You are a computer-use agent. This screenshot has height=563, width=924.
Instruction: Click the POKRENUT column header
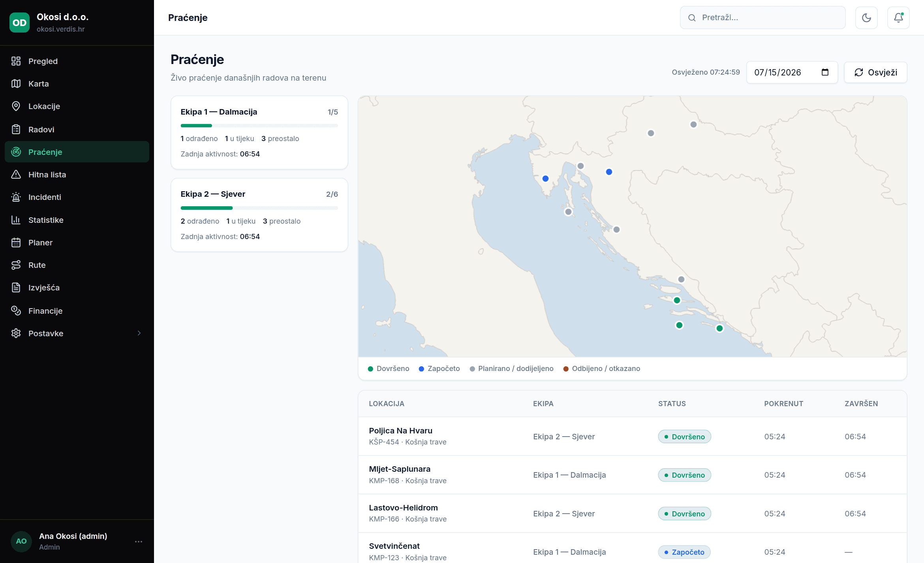coord(783,403)
